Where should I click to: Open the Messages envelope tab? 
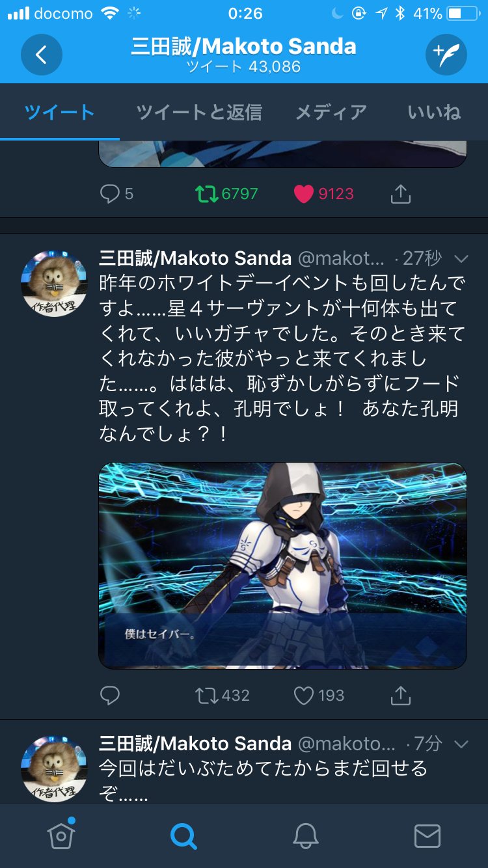(x=427, y=835)
